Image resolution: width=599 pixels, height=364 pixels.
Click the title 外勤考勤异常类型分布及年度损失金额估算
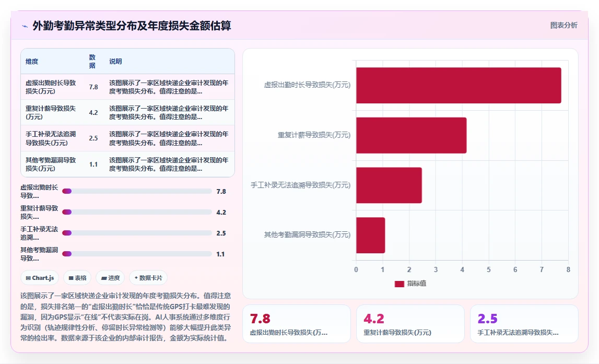pyautogui.click(x=132, y=26)
